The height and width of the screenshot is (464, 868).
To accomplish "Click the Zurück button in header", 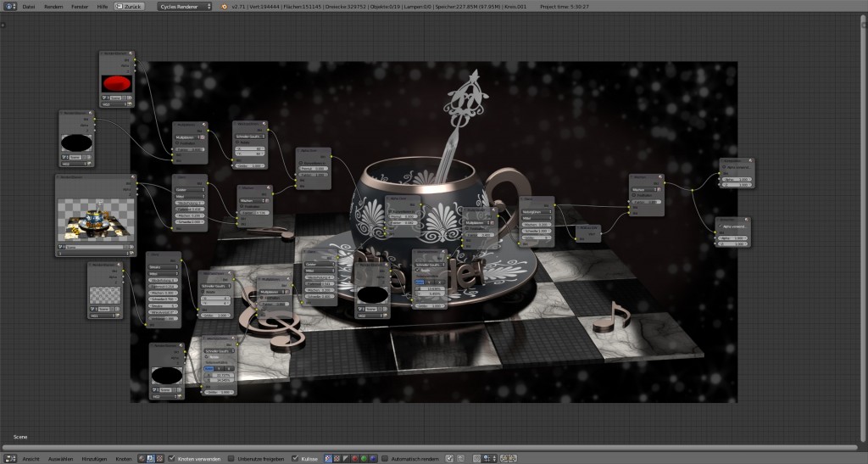I will (130, 7).
